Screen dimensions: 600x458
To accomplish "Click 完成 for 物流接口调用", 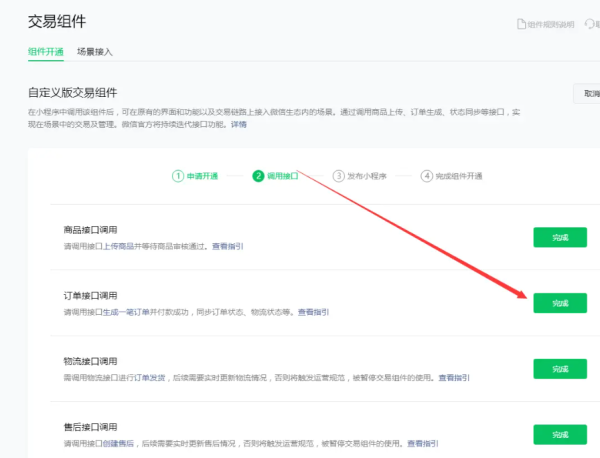I will click(x=559, y=369).
